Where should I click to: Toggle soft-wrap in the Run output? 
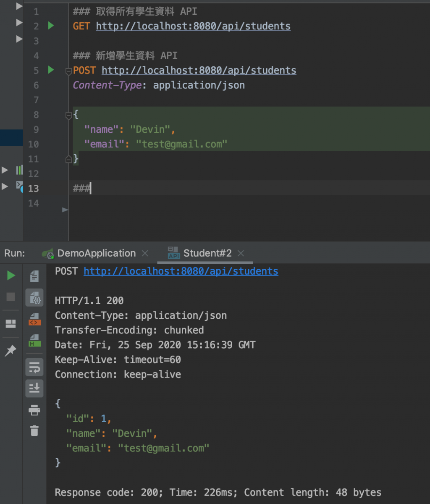pyautogui.click(x=34, y=367)
